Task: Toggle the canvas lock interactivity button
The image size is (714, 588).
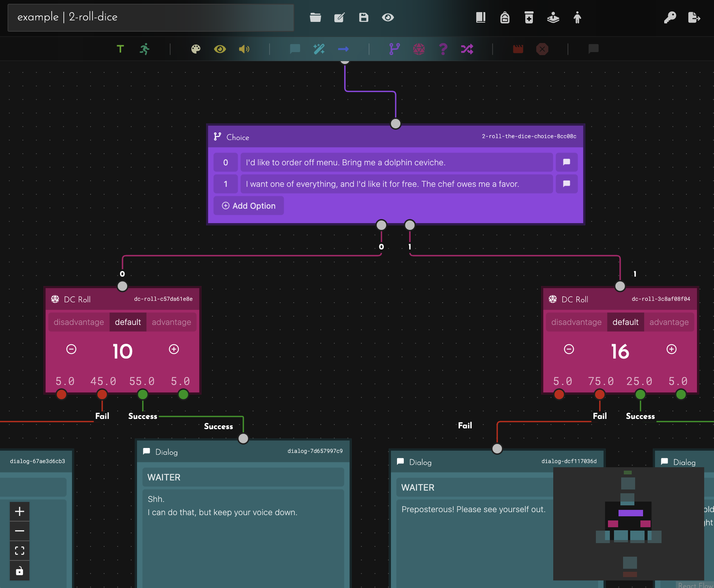Action: [x=20, y=571]
